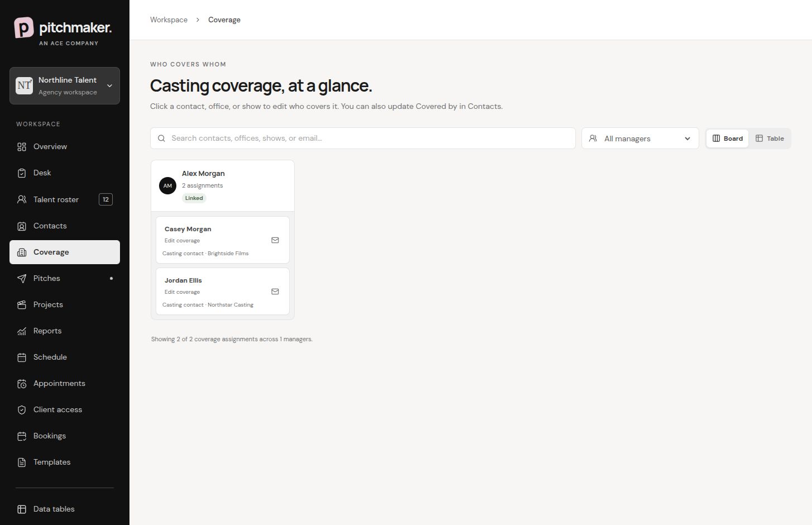This screenshot has width=812, height=525.
Task: Click the Overview grid icon in the sidebar
Action: pos(22,147)
